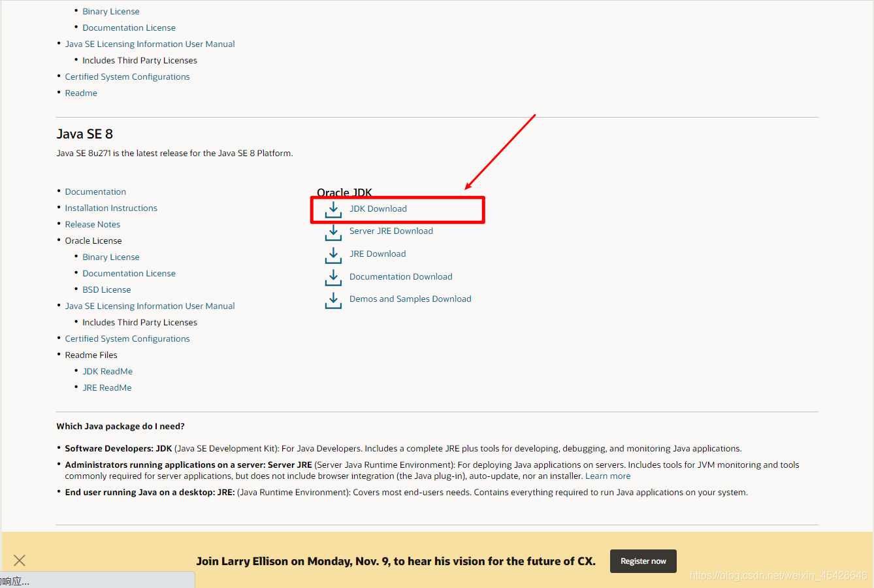Viewport: 874px width, 588px height.
Task: Open the JRE Download link
Action: click(378, 253)
